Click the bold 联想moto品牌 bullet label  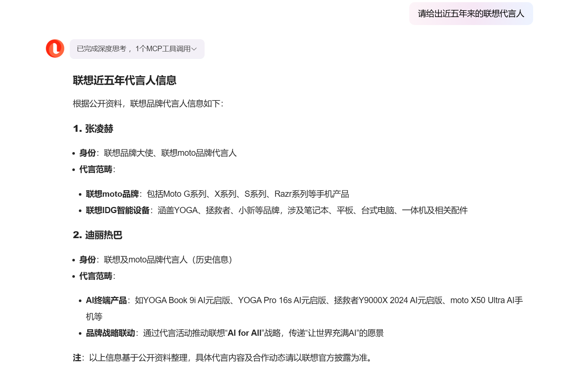(x=112, y=194)
